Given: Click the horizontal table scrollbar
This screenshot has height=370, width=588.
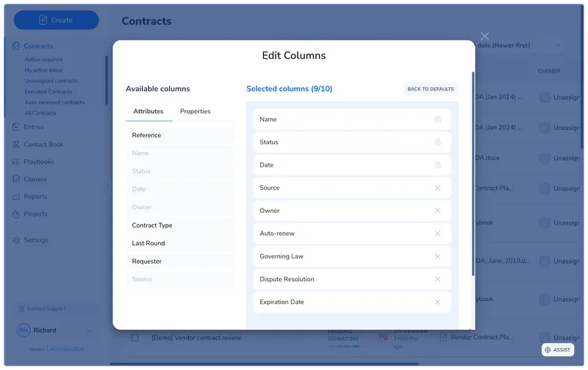Looking at the screenshot, I should coord(264,363).
